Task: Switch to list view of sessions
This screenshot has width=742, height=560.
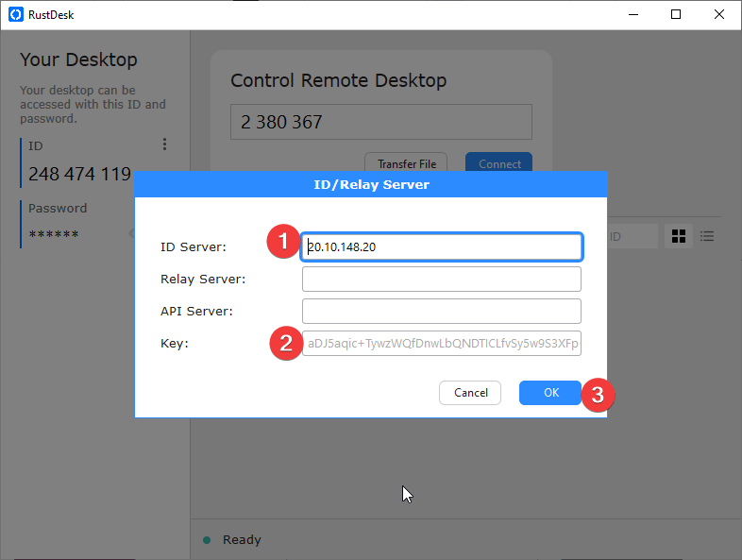Action: click(x=706, y=236)
